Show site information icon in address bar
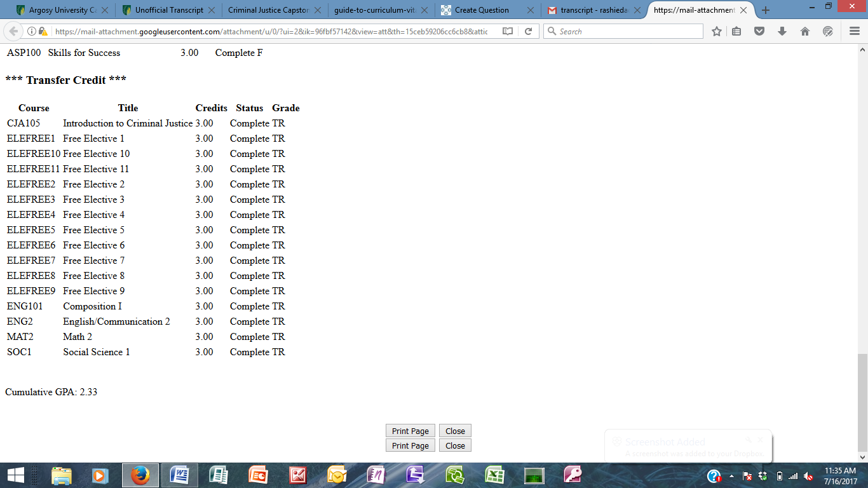 point(32,31)
